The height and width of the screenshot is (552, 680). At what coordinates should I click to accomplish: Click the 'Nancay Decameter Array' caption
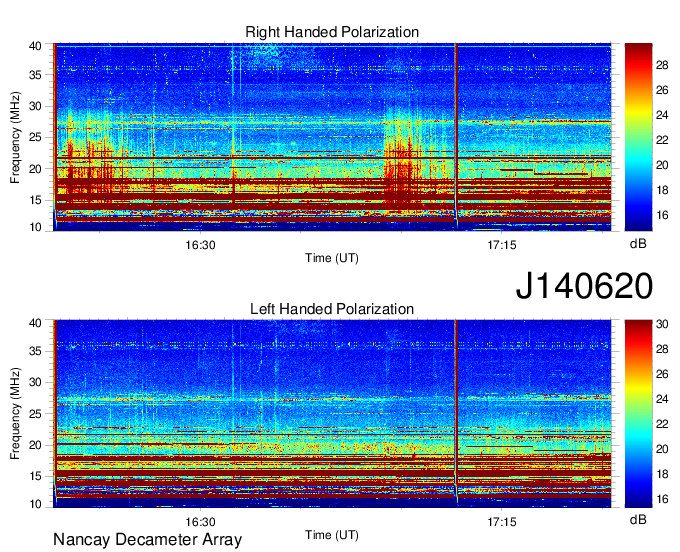[147, 540]
